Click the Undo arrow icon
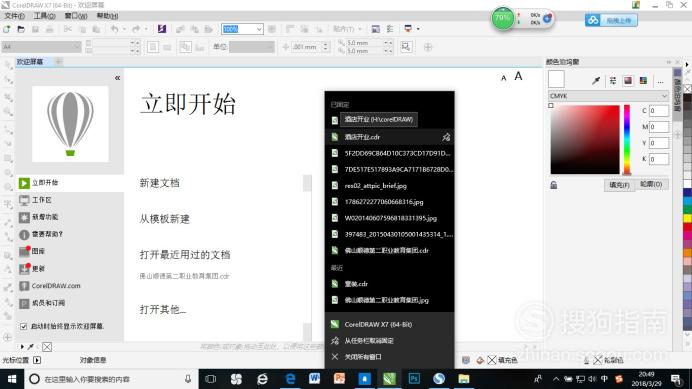The width and height of the screenshot is (692, 389). click(114, 29)
